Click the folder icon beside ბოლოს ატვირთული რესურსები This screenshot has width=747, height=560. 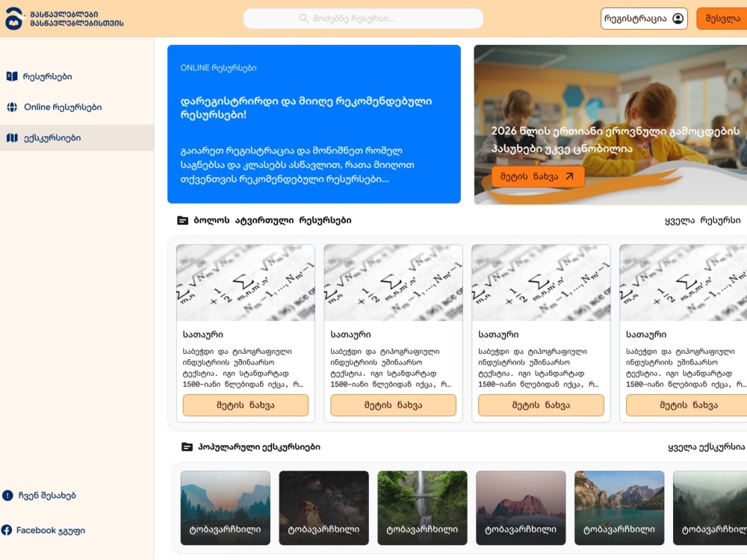[x=182, y=220]
